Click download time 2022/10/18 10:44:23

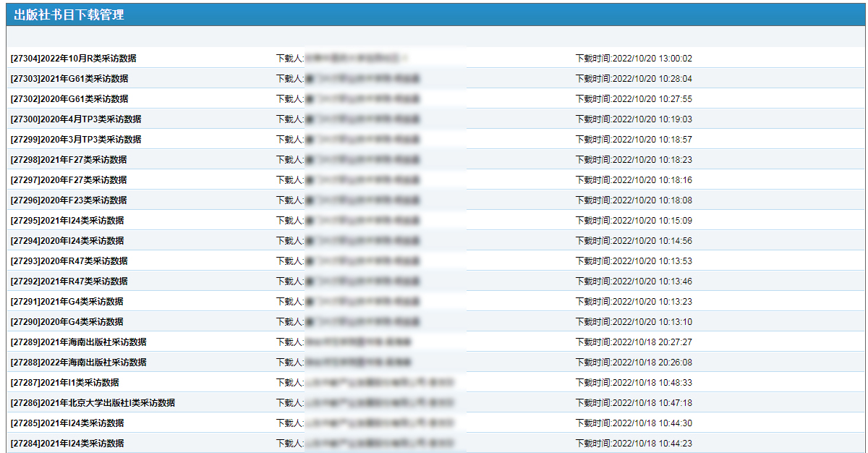(x=634, y=444)
